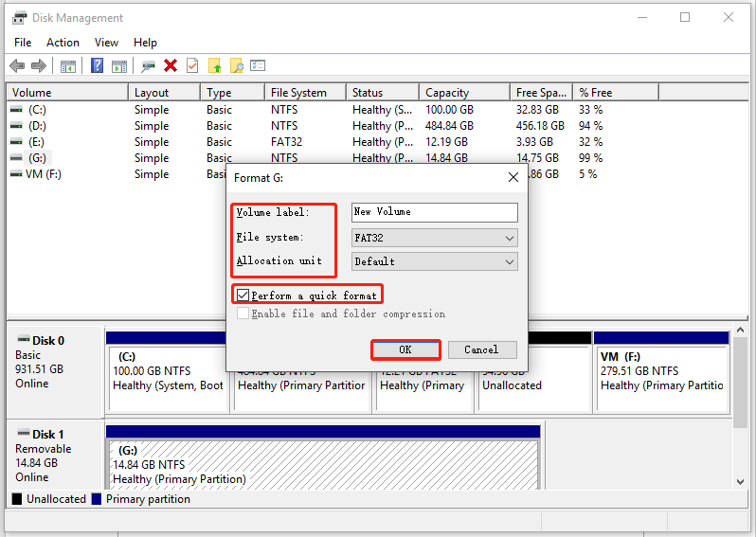The height and width of the screenshot is (537, 756).
Task: Click Show/Hide Action Pane toolbar icon
Action: [x=119, y=66]
